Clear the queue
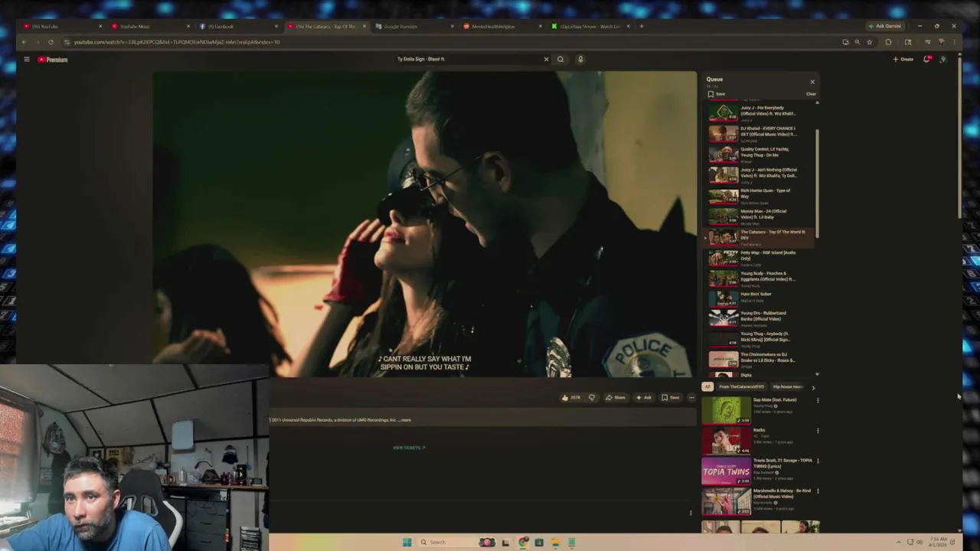 tap(811, 94)
